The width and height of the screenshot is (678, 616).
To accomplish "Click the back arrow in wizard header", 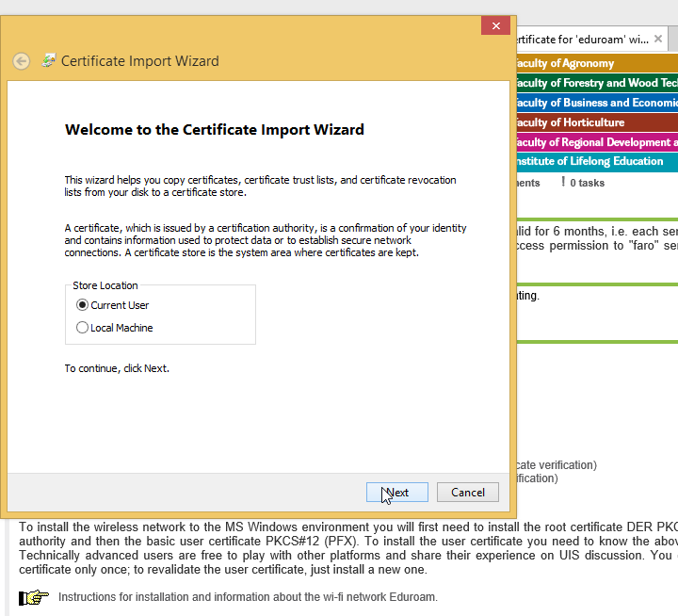I will (21, 61).
